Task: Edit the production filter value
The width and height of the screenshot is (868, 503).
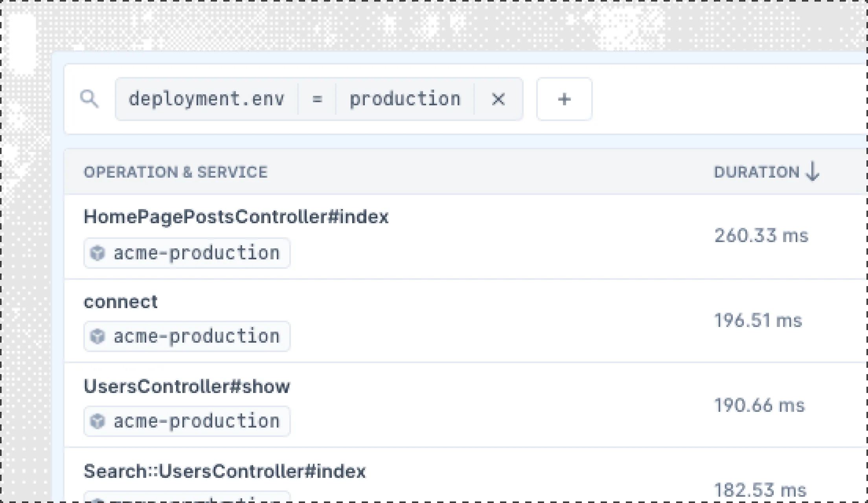Action: click(405, 99)
